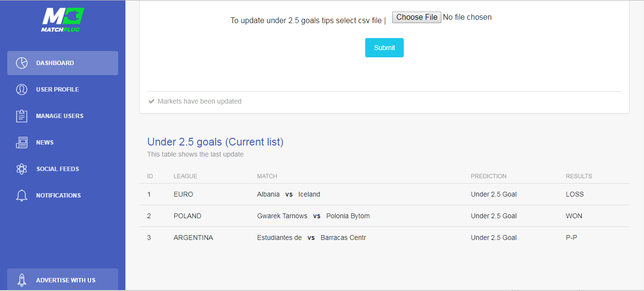Screen dimensions: 644x291
Task: Open the Social Feeds section
Action: point(63,169)
